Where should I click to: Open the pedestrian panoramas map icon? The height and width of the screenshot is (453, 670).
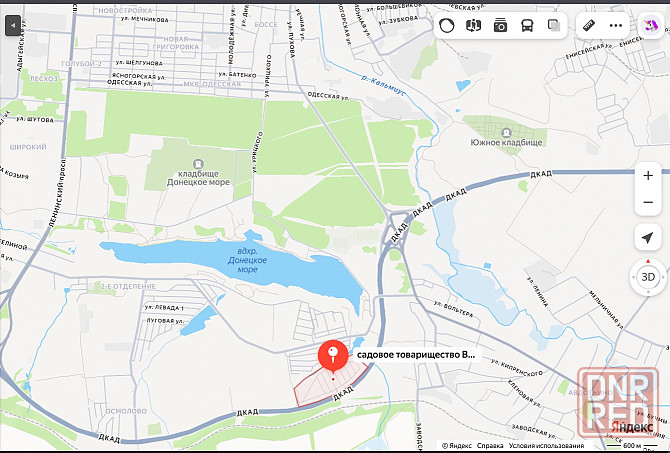(x=473, y=26)
